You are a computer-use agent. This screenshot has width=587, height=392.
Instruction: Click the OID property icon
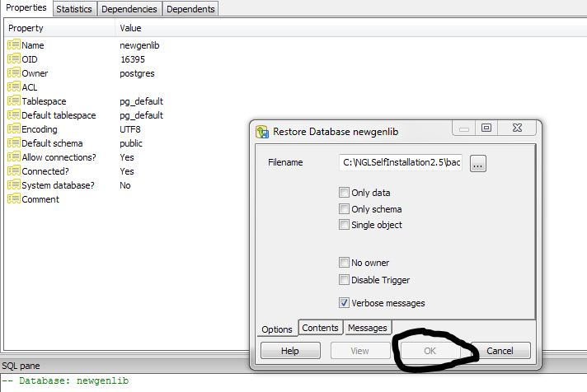click(14, 59)
